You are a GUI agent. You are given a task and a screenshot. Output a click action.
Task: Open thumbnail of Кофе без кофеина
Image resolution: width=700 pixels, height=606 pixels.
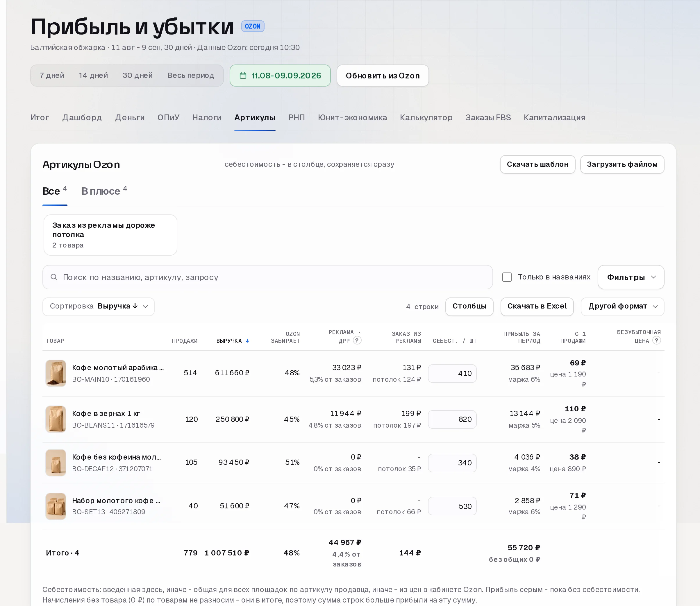pyautogui.click(x=56, y=462)
